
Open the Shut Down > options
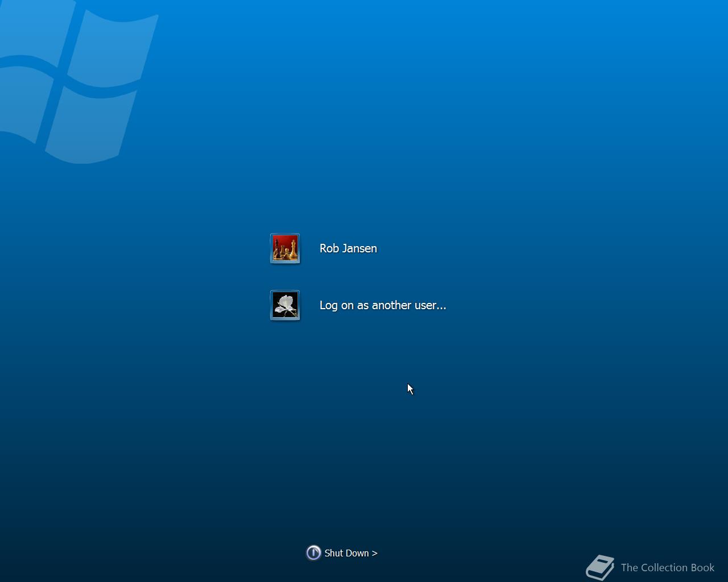pos(351,553)
